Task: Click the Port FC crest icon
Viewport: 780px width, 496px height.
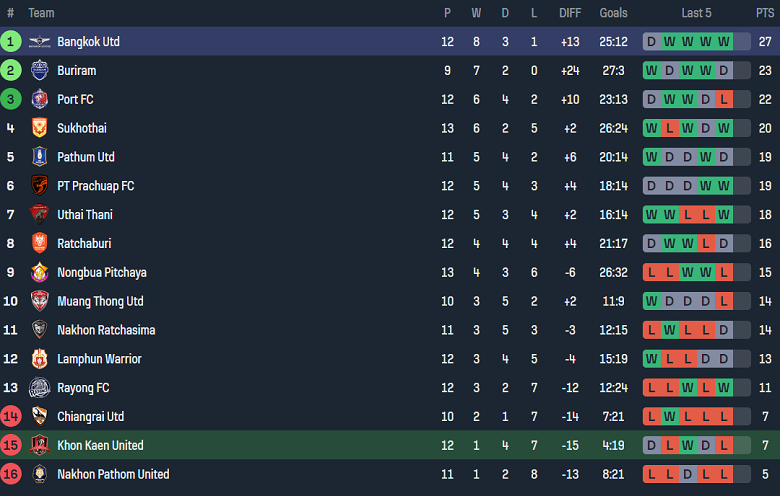Action: tap(40, 100)
